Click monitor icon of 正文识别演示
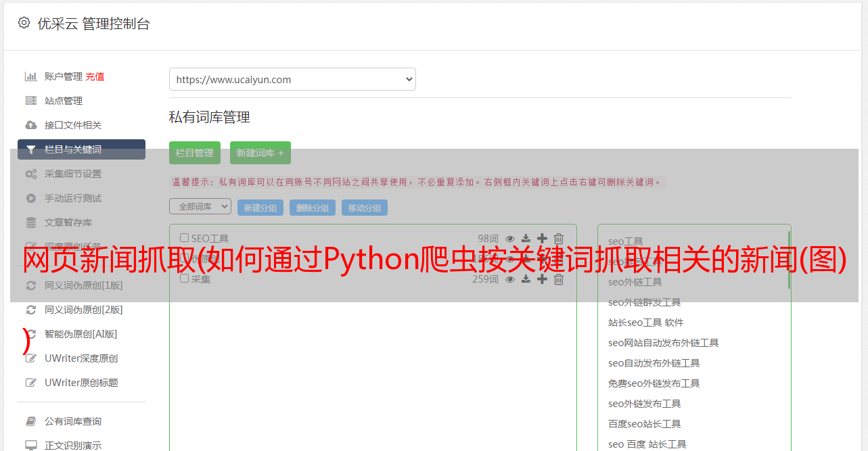868x451 pixels. coord(31,446)
